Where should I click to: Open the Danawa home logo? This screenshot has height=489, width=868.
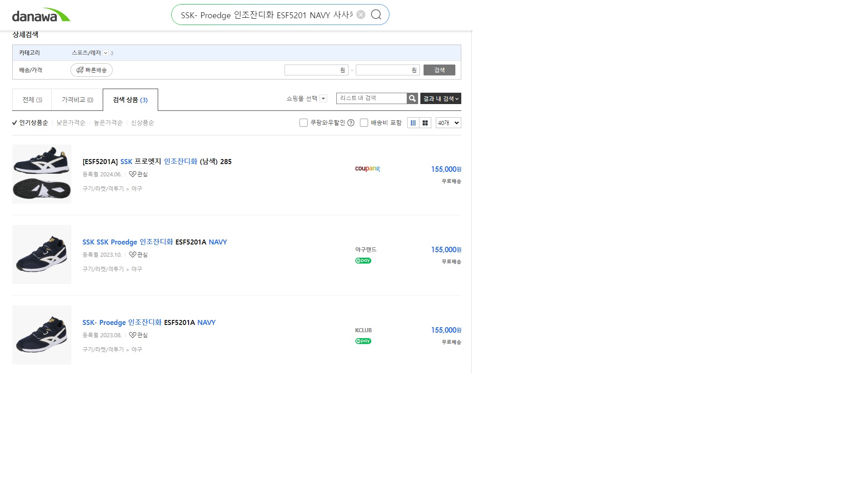41,15
